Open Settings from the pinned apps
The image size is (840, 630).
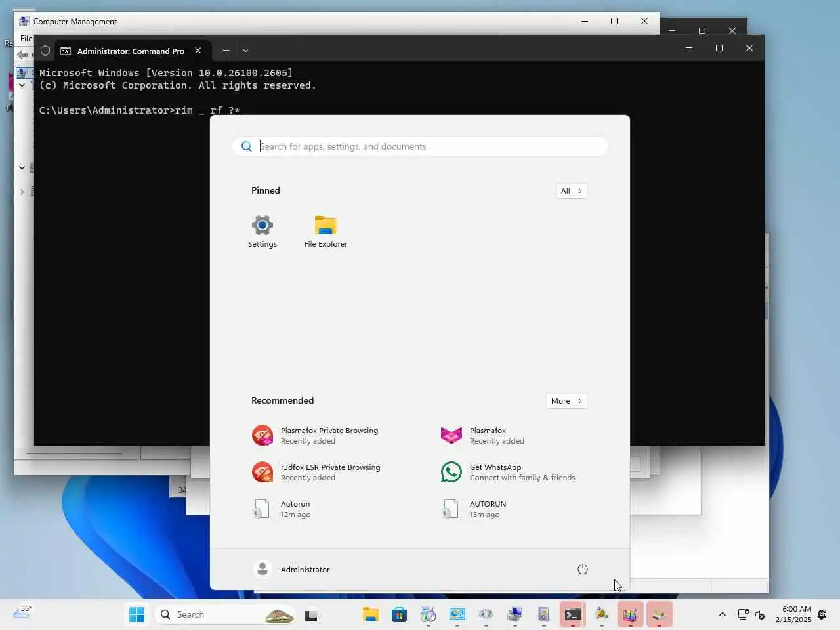point(262,232)
